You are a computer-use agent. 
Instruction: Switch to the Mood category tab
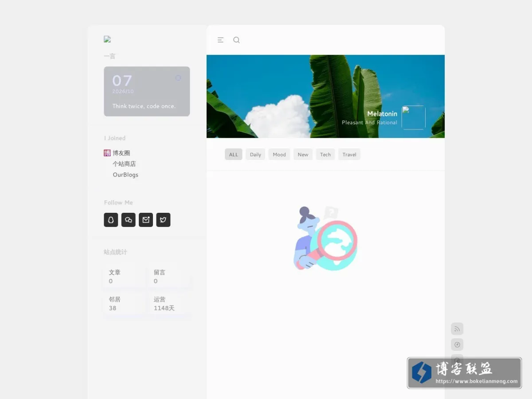pos(279,154)
